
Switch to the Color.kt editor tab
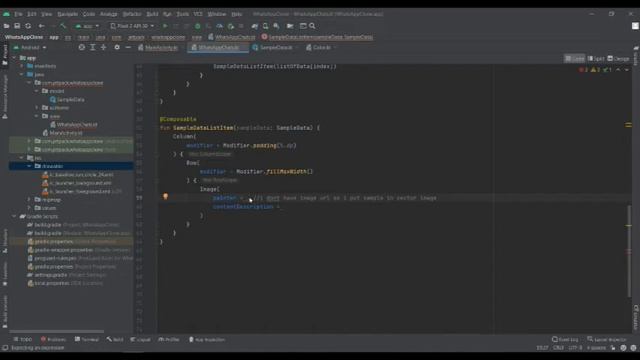(x=321, y=47)
